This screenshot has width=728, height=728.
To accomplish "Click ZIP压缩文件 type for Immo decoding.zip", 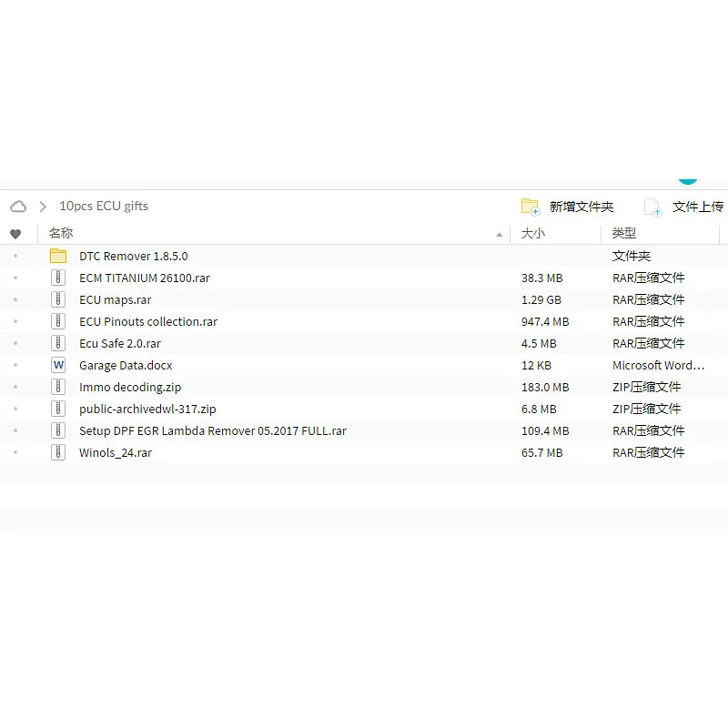I will 646,388.
